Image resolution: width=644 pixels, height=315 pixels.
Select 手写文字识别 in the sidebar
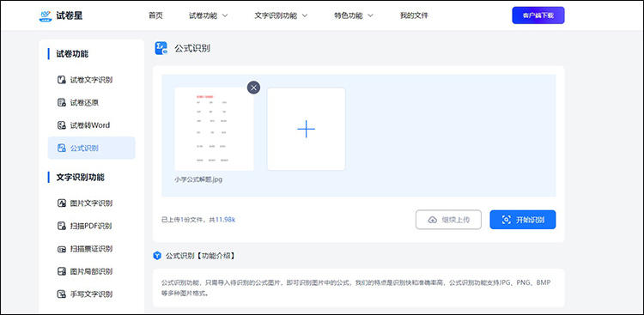[x=91, y=294]
